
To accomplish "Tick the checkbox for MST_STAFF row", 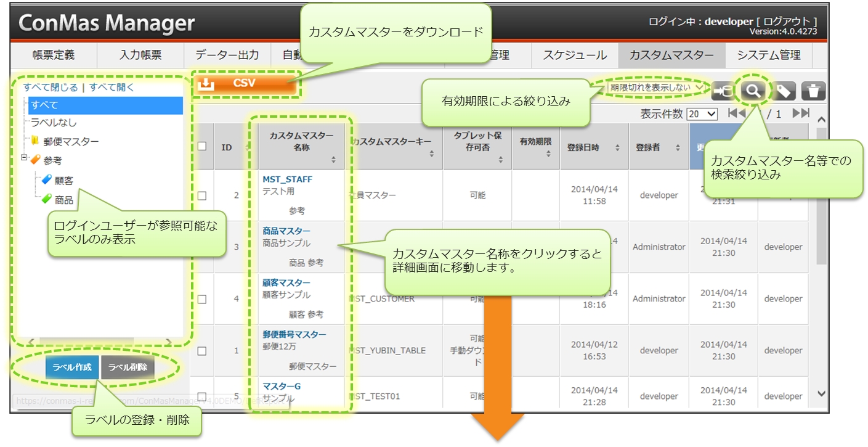I will (x=202, y=195).
